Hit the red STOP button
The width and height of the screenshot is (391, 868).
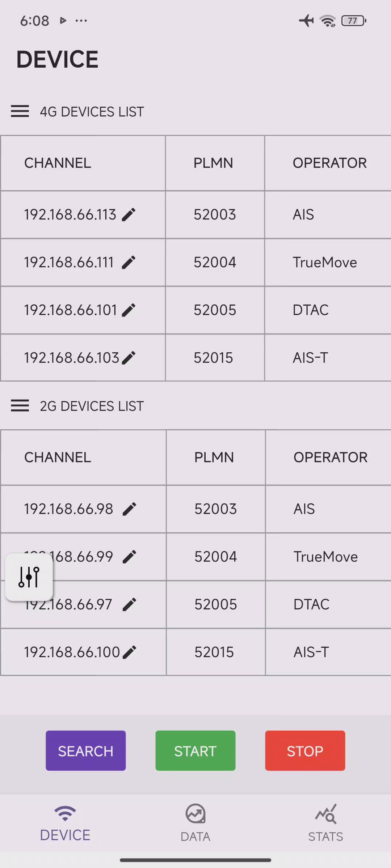tap(305, 750)
